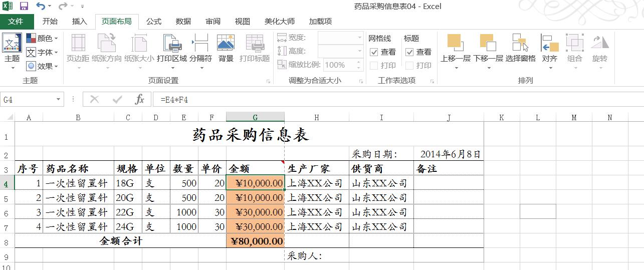
Task: Select cell with 18G specification
Action: click(x=128, y=183)
